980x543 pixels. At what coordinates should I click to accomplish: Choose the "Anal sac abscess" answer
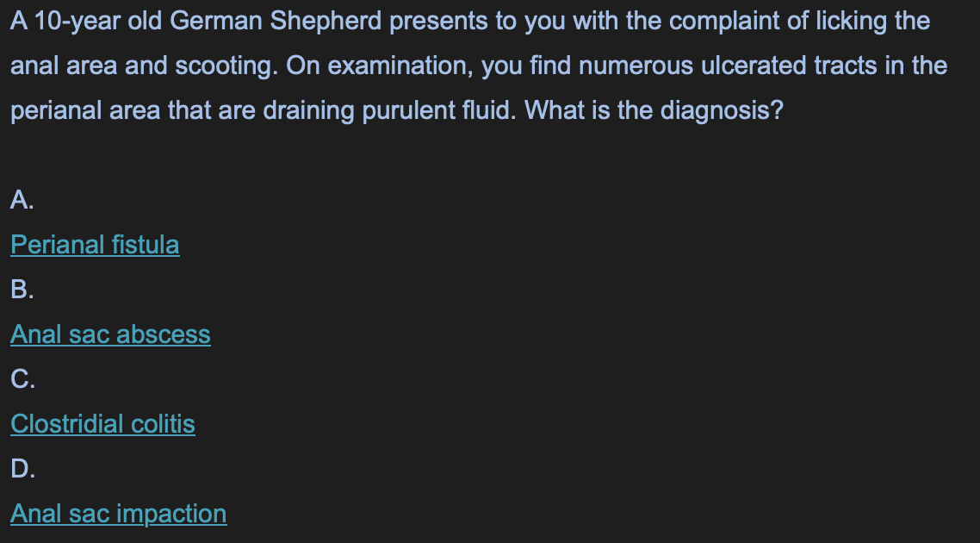click(110, 334)
